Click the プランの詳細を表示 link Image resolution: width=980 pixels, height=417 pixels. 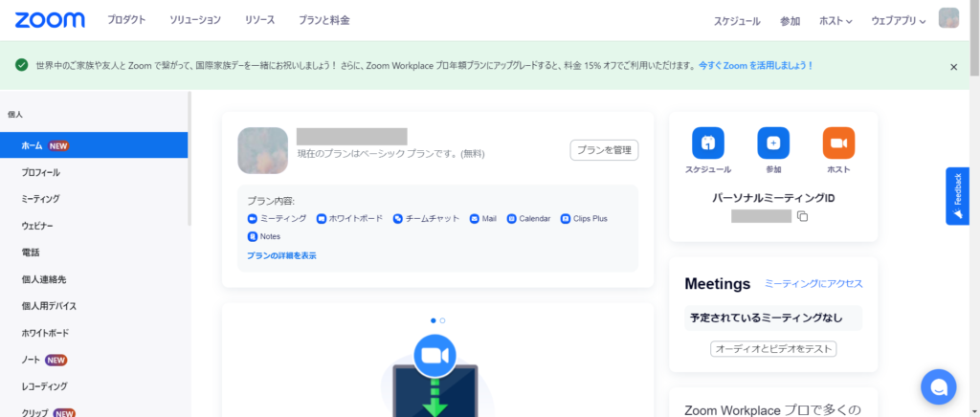(281, 255)
